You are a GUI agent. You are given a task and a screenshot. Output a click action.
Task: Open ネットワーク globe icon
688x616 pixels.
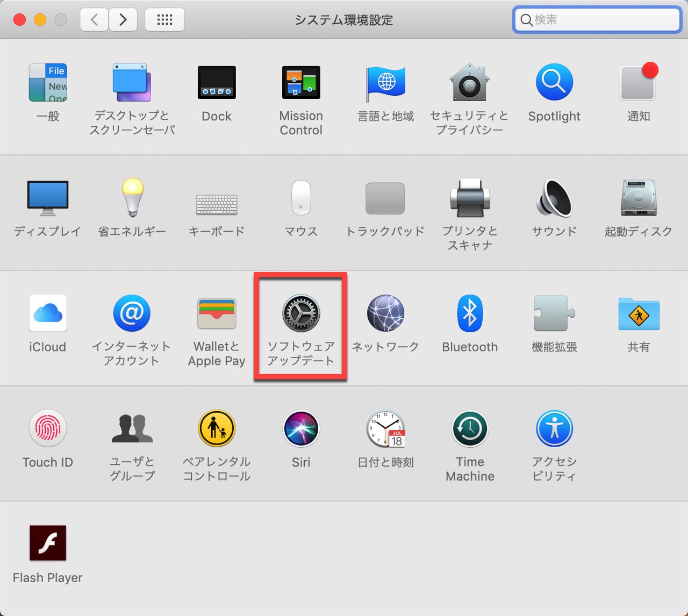tap(385, 313)
